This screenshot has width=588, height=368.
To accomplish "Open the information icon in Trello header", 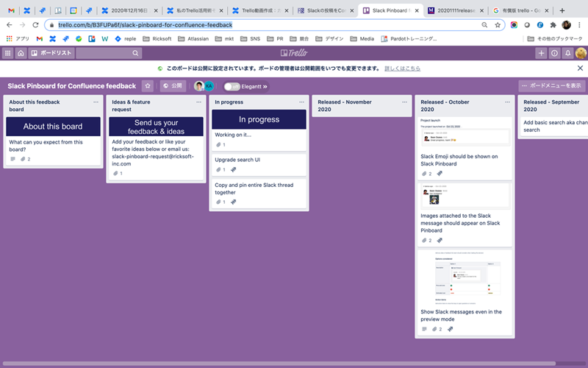I will pos(554,53).
